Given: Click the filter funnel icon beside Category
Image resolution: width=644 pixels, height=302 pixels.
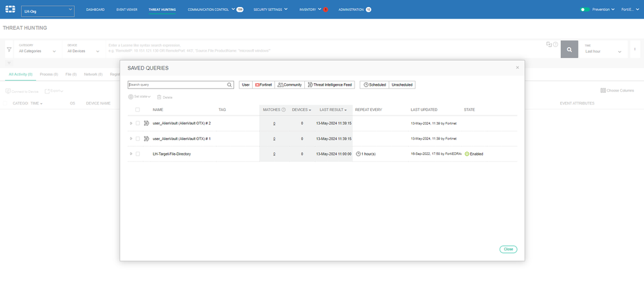Looking at the screenshot, I should coord(9,49).
